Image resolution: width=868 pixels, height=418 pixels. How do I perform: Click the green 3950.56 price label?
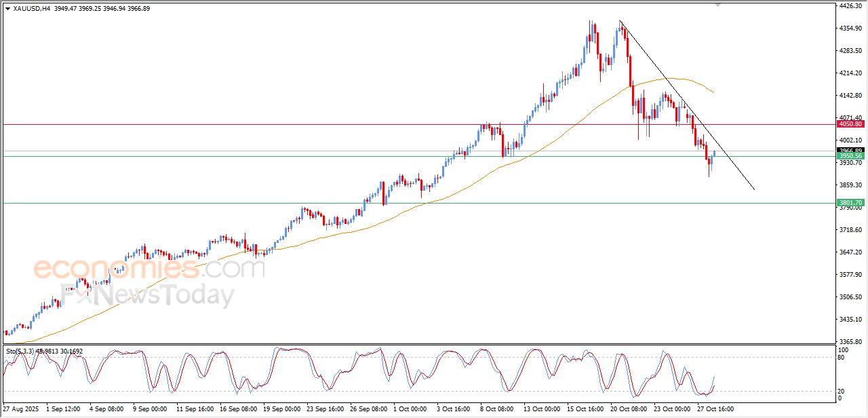[850, 156]
